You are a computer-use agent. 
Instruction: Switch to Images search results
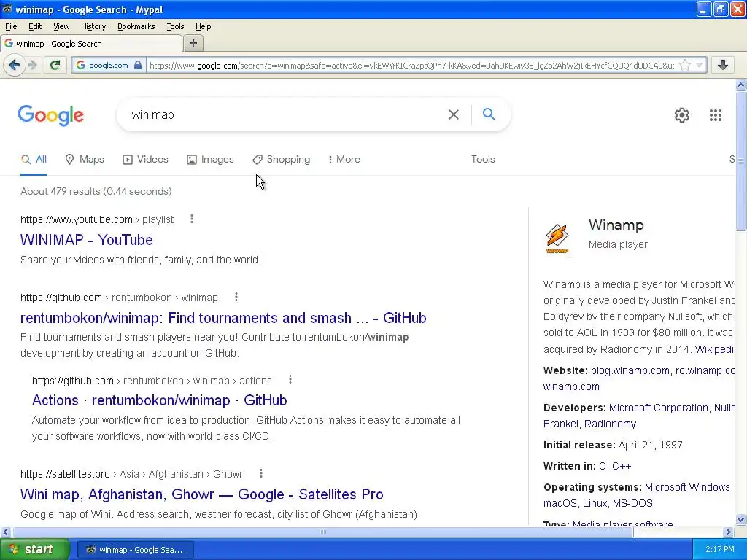pos(210,159)
